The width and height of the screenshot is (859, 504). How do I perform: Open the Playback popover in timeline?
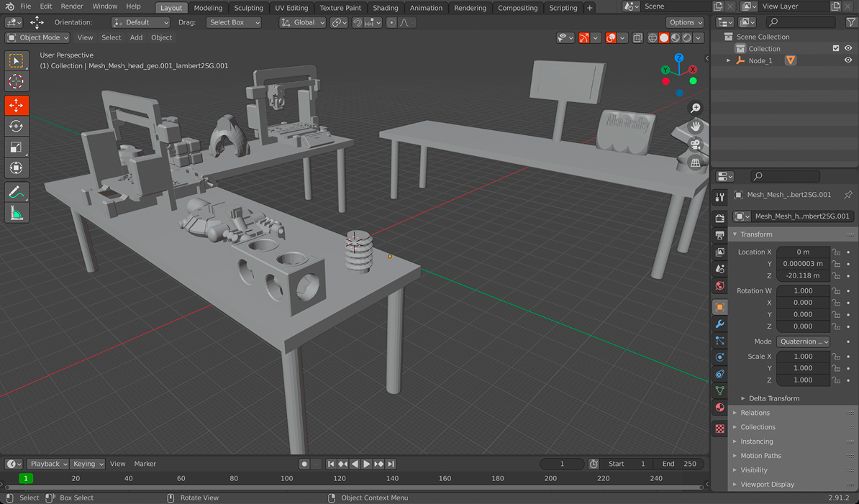[48, 464]
